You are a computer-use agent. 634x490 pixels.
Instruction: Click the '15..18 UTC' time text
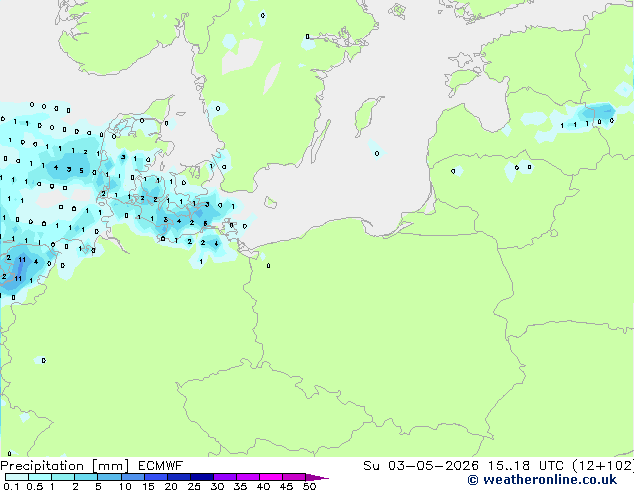pos(527,466)
